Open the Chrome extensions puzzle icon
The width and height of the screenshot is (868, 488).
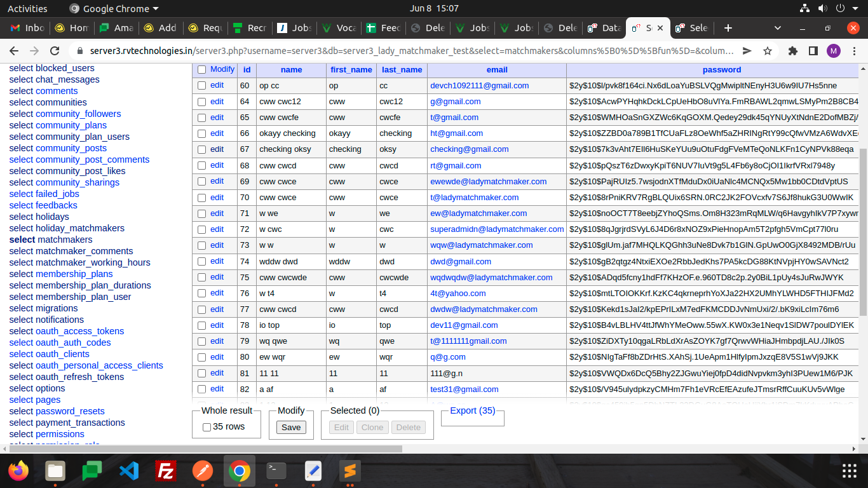(792, 51)
